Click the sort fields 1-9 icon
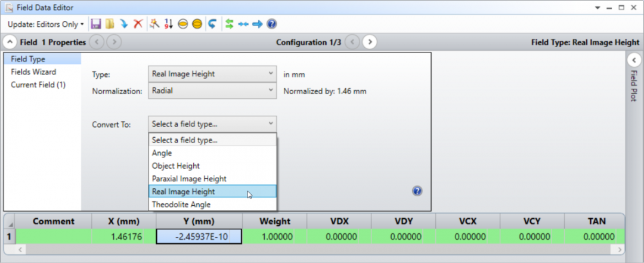The image size is (644, 263). pyautogui.click(x=168, y=24)
